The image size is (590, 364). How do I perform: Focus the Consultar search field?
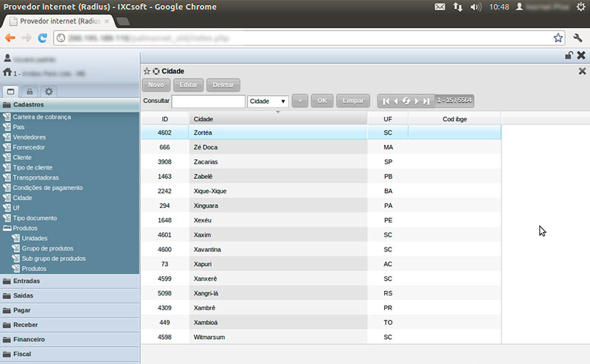(208, 101)
